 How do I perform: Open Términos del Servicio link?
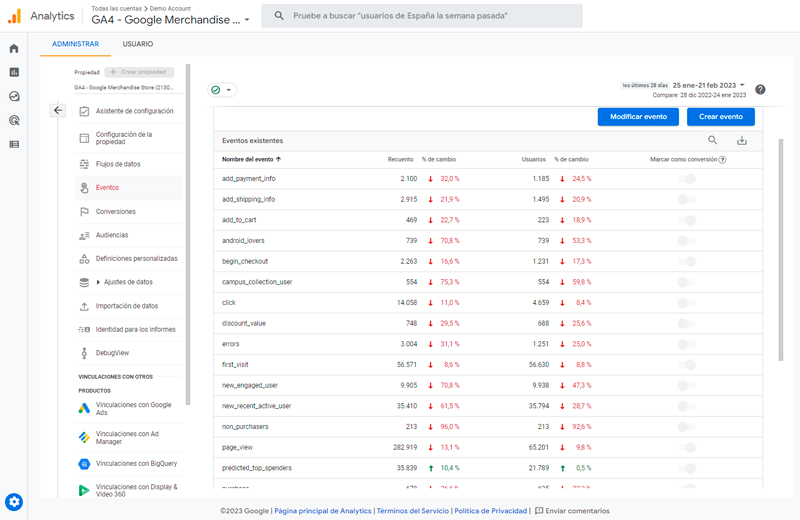pos(413,511)
